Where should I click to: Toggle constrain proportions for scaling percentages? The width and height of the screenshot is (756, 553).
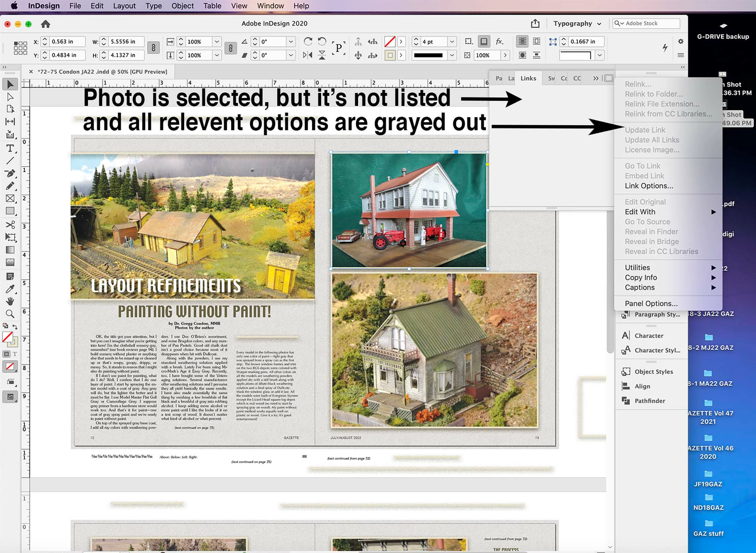pyautogui.click(x=230, y=48)
